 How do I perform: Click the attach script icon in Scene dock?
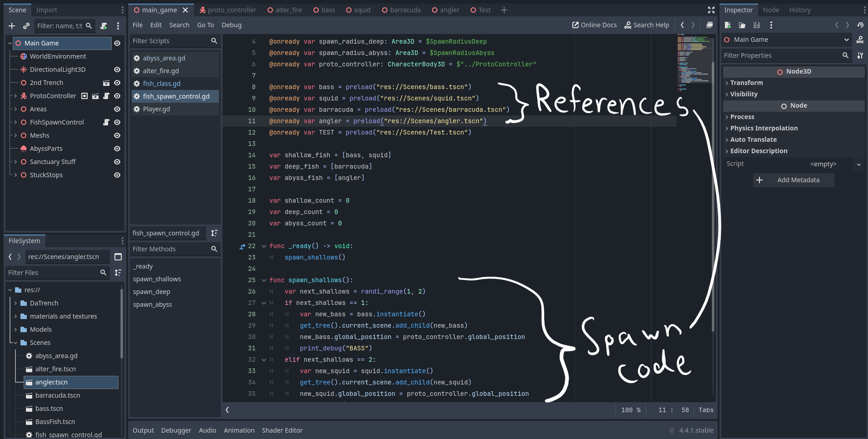click(x=104, y=26)
